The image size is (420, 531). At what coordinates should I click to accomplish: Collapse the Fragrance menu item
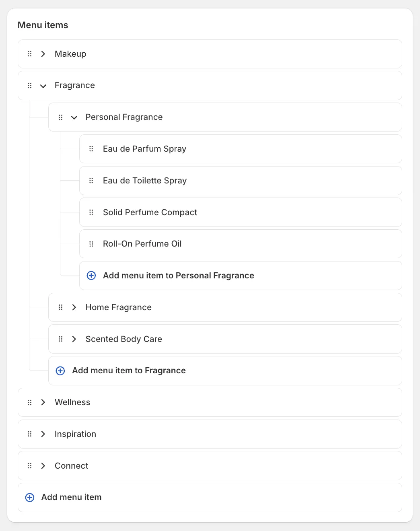pos(43,86)
